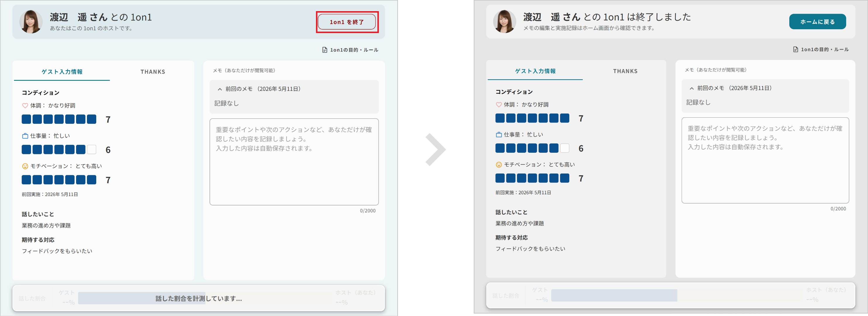Click the smiley icon next to left モチベーション
The width and height of the screenshot is (868, 316).
(x=25, y=166)
